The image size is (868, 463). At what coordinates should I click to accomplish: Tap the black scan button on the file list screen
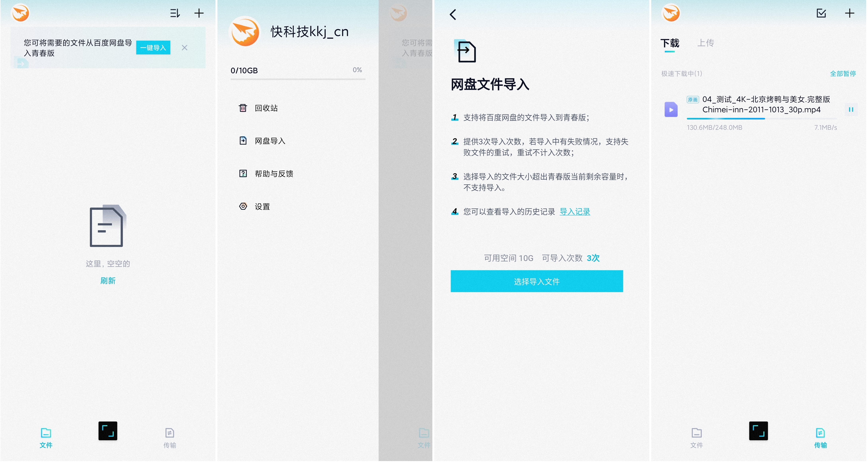pos(108,431)
